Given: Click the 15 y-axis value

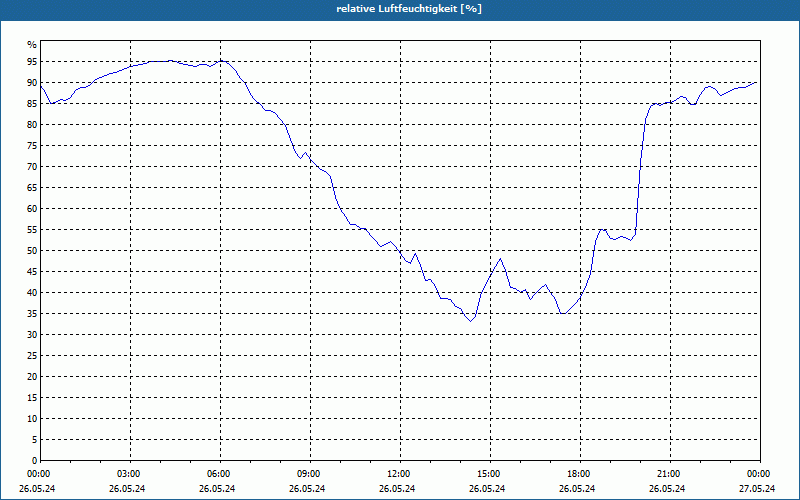Looking at the screenshot, I should (32, 397).
